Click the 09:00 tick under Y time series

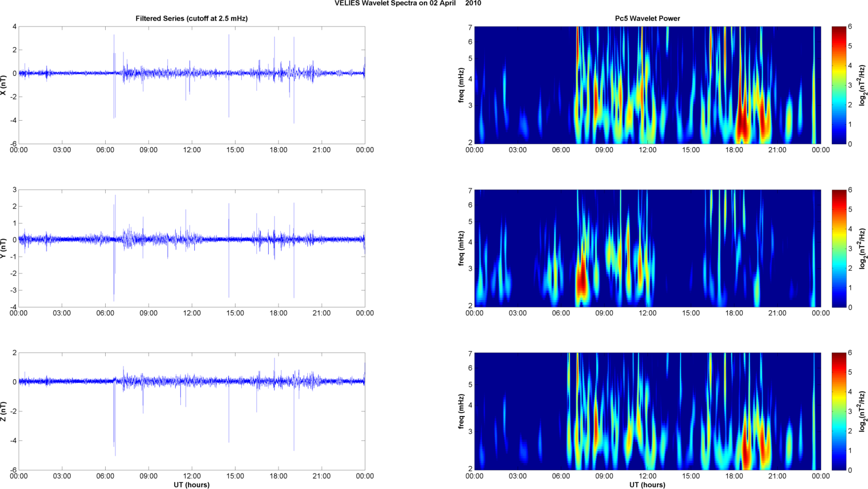148,313
